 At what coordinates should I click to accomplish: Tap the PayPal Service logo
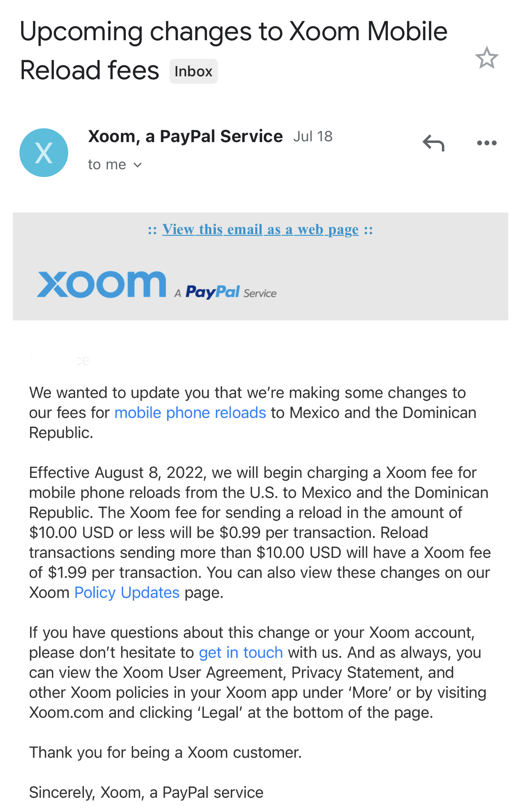tap(231, 292)
